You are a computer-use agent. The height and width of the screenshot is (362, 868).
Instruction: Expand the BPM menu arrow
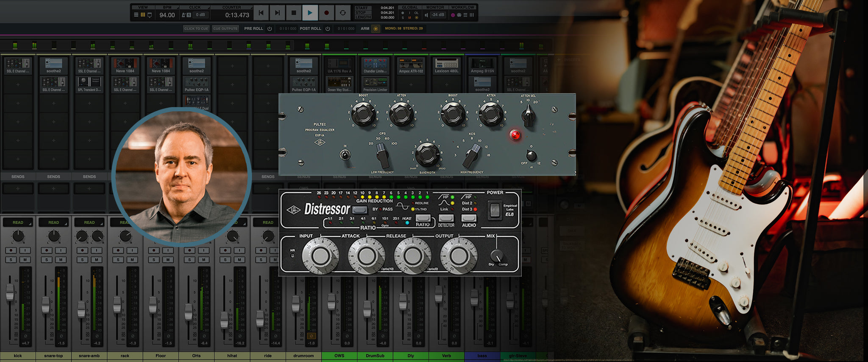coord(178,7)
